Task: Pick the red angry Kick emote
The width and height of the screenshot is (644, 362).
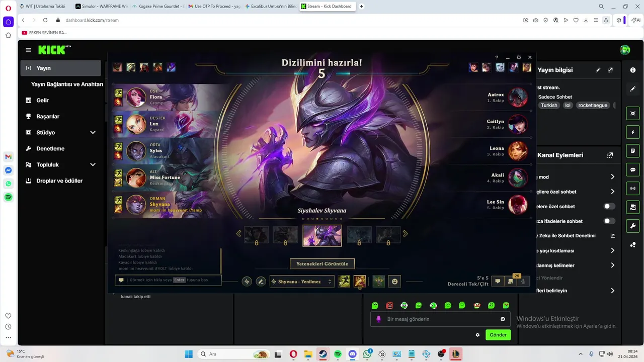Action: point(389,305)
